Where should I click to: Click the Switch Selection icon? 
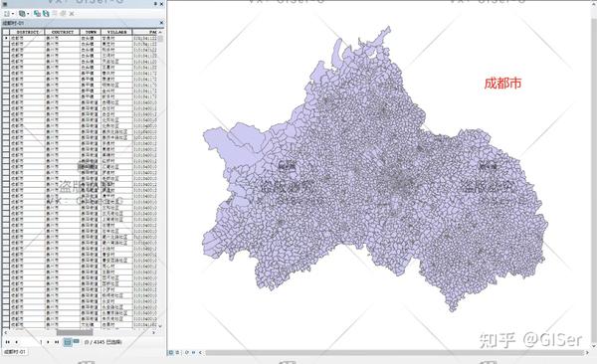(x=46, y=14)
